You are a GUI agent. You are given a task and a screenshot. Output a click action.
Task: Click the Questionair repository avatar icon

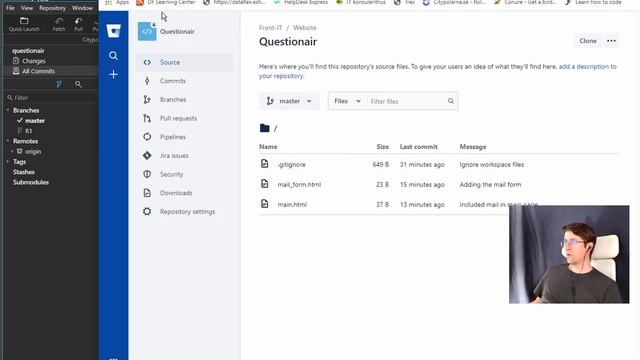(x=147, y=31)
